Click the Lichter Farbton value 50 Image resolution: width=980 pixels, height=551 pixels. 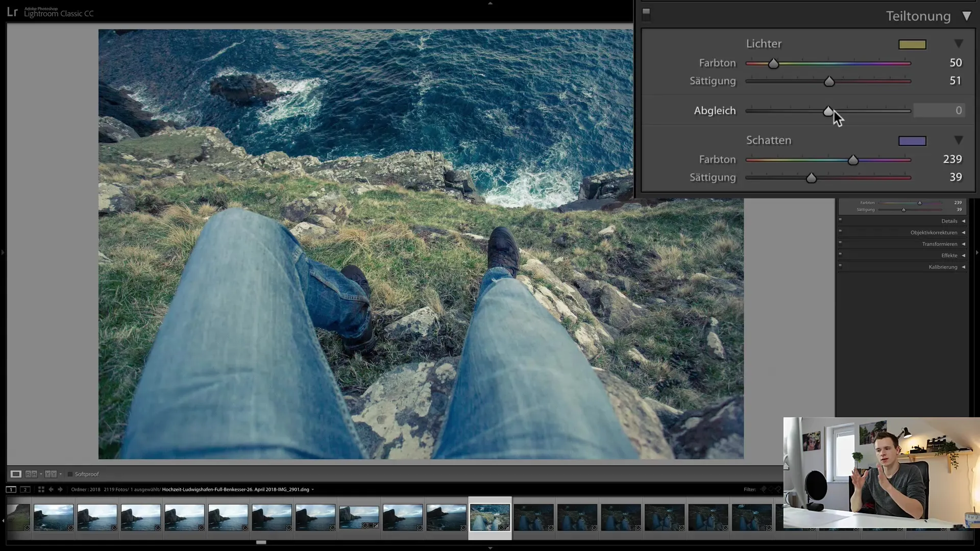(955, 63)
